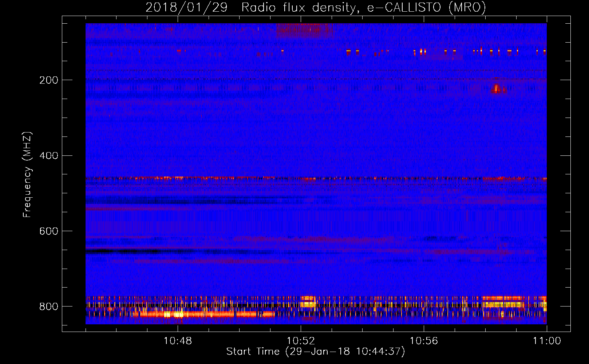The image size is (589, 364).
Task: Click the 10:52 time tick label
Action: click(301, 341)
